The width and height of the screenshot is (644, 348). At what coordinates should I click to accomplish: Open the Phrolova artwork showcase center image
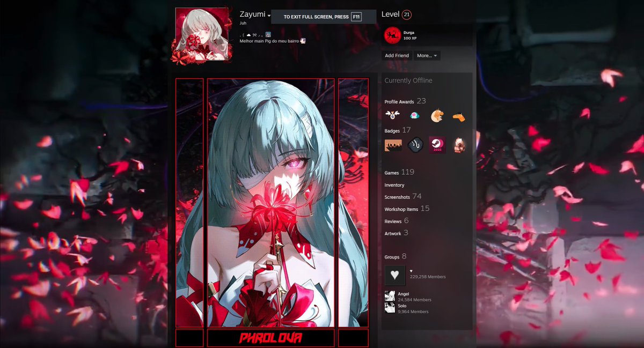click(x=270, y=203)
